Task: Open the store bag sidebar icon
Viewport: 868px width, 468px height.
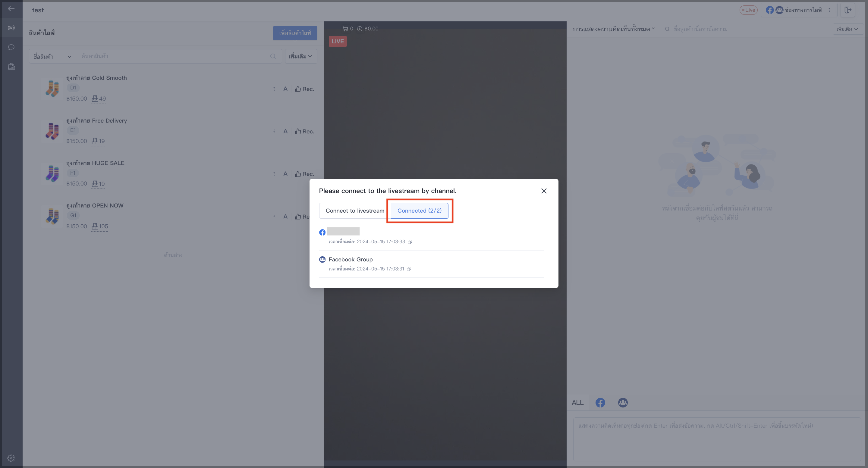Action: click(x=11, y=67)
